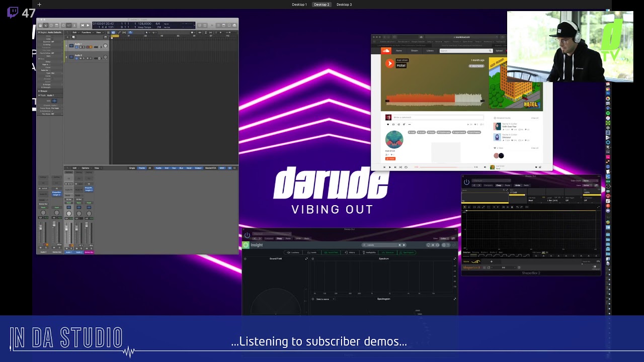Select the Single view in Logic mixer

pyautogui.click(x=132, y=168)
